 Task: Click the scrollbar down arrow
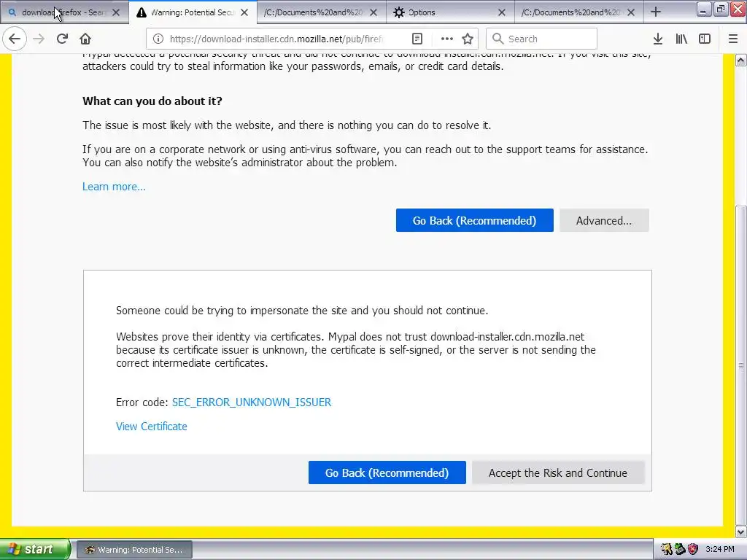(x=741, y=531)
